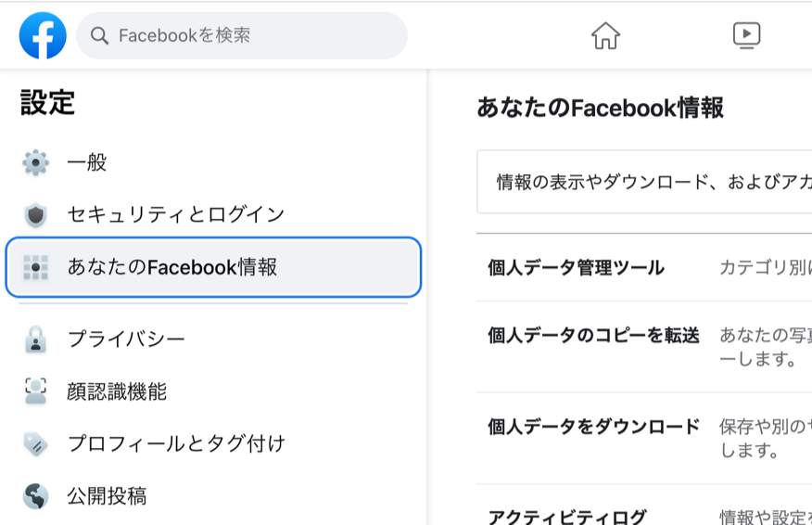The height and width of the screenshot is (525, 812).
Task: Select 一般 in the settings menu
Action: point(87,163)
